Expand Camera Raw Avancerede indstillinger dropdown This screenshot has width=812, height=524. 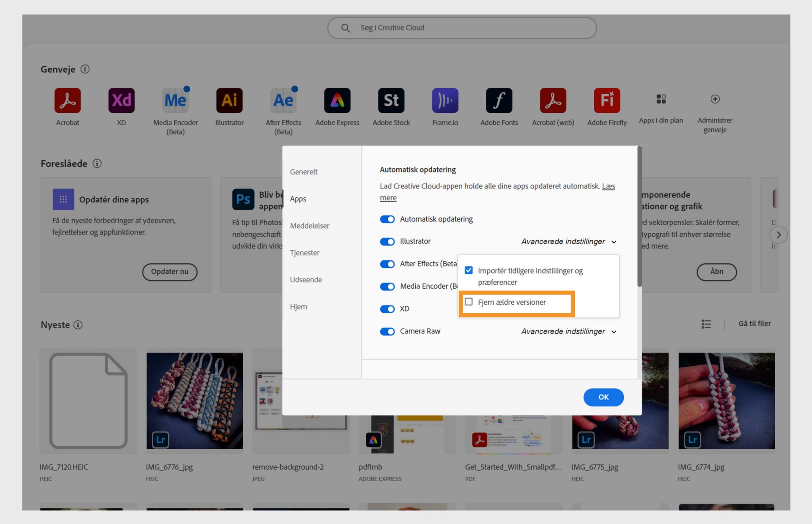pos(569,332)
